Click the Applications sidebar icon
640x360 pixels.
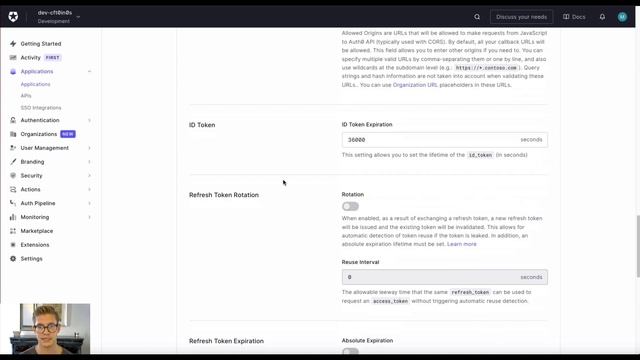[13, 71]
